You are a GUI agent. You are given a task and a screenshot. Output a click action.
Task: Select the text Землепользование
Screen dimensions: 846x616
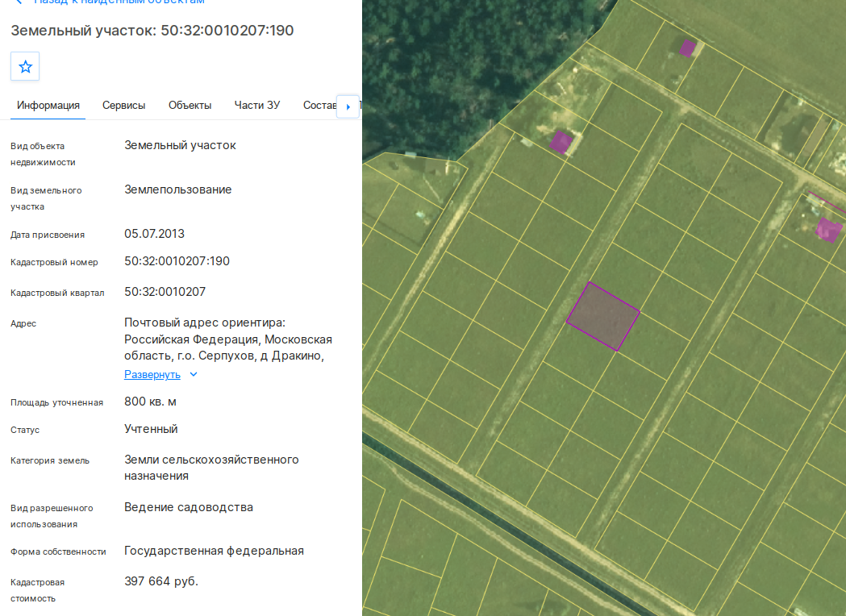[x=178, y=189]
